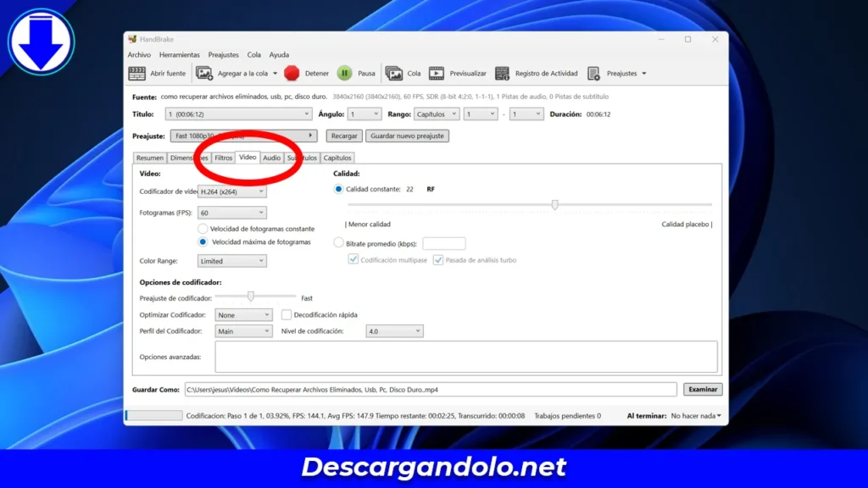
Task: Change Nivel de codificación via its dropdown
Action: pyautogui.click(x=393, y=330)
